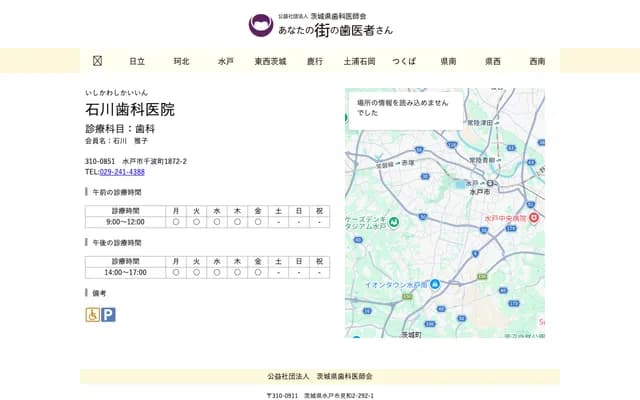Click the wheelchair accessibility icon
The height and width of the screenshot is (400, 640).
point(92,314)
